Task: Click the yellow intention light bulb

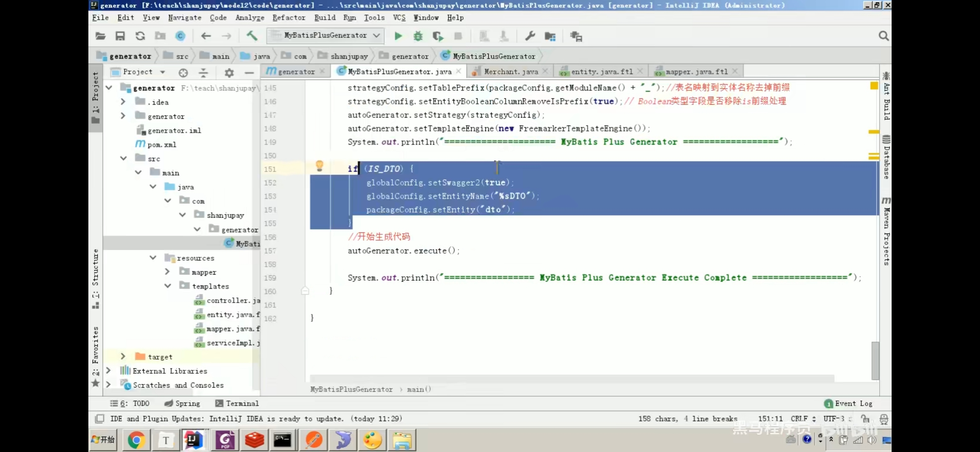Action: point(320,166)
